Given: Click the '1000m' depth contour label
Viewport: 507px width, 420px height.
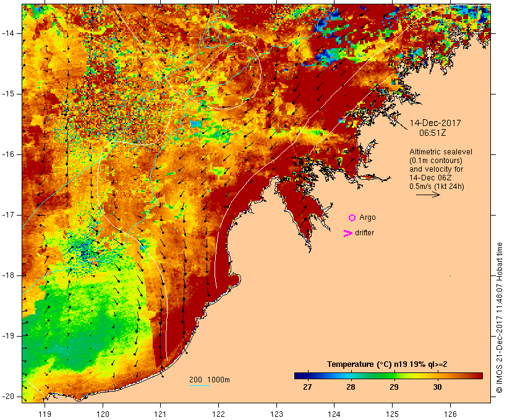Looking at the screenshot, I should pos(218,380).
